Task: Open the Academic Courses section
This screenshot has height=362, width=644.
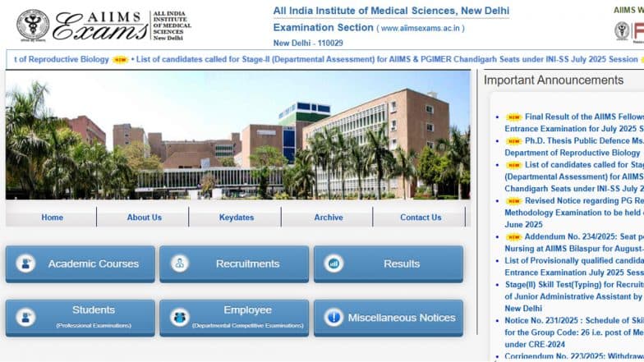Action: point(80,264)
